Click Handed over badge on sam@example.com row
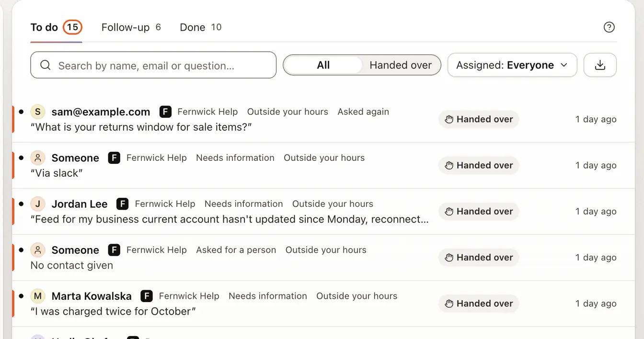This screenshot has width=644, height=339. pyautogui.click(x=479, y=120)
